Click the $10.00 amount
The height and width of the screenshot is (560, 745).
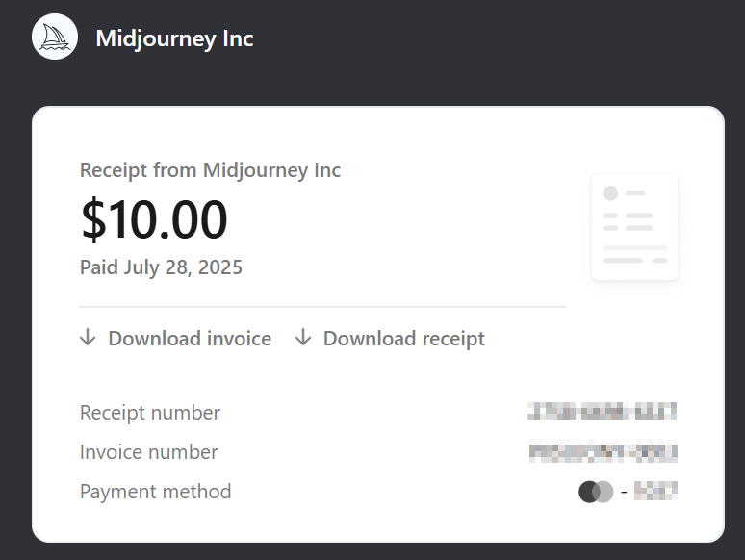[154, 218]
